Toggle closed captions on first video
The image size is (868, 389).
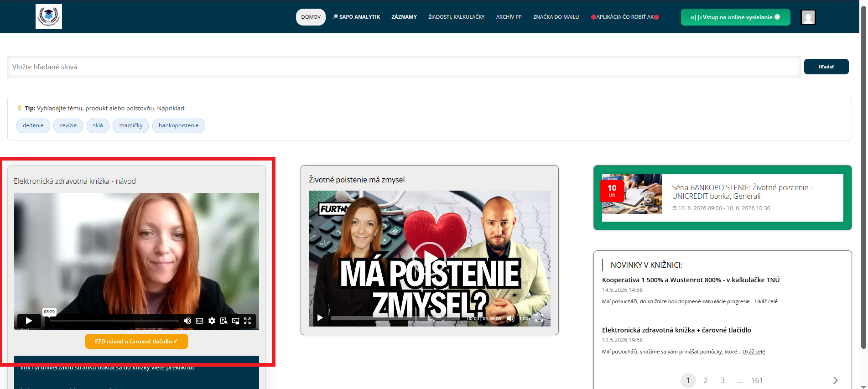coord(199,321)
